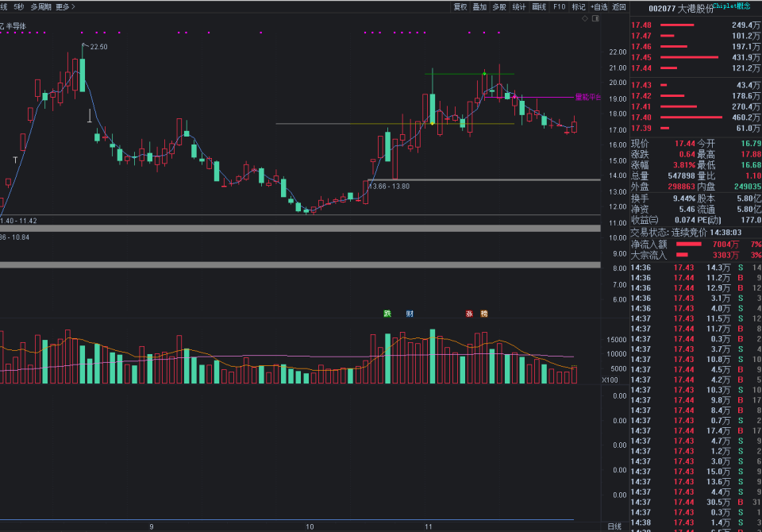Click the 现价 value 17.44
Viewport: 762px width, 532px height.
pos(685,144)
